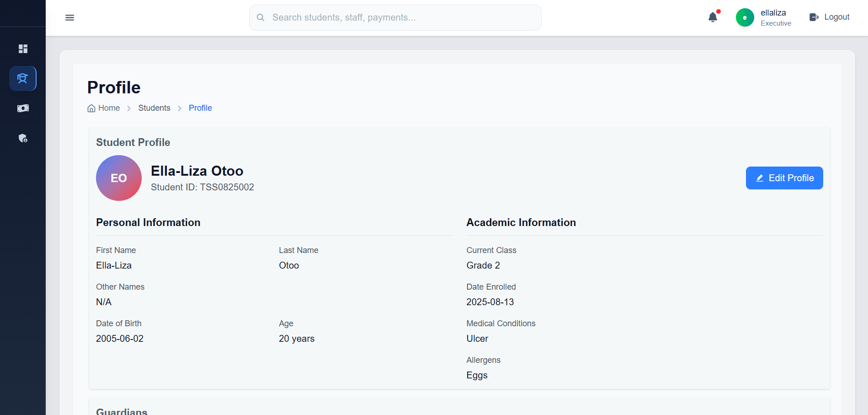Image resolution: width=868 pixels, height=415 pixels.
Task: Click the logout arrow icon
Action: coord(814,17)
